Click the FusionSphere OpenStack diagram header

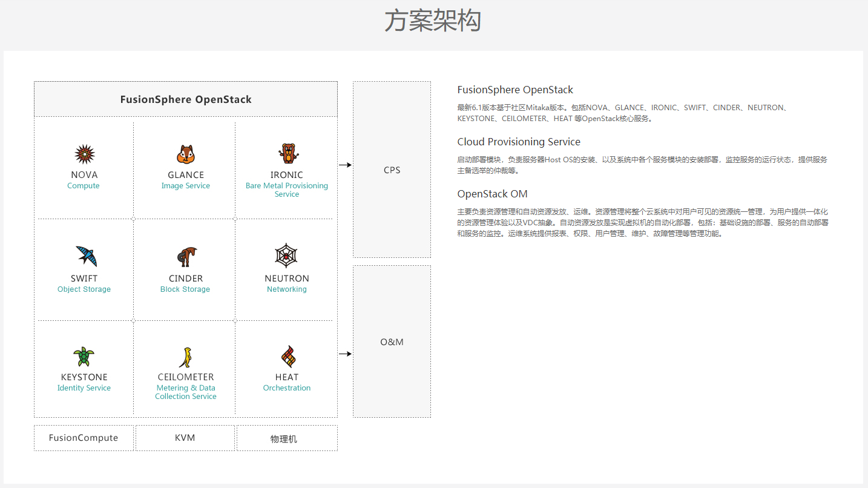point(186,99)
